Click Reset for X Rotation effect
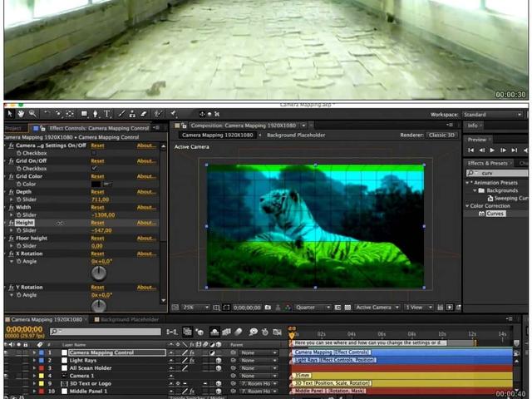Image resolution: width=532 pixels, height=399 pixels. pyautogui.click(x=97, y=254)
